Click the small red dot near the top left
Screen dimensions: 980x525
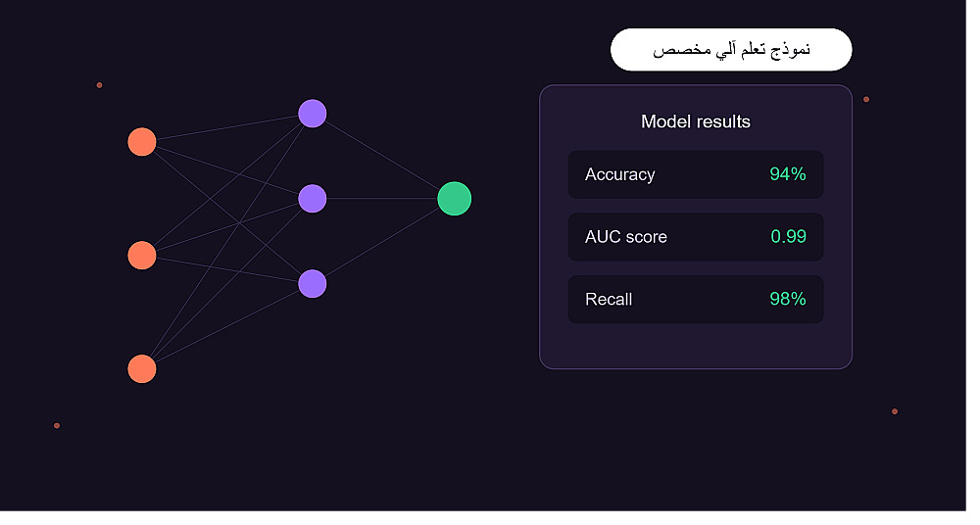pyautogui.click(x=101, y=86)
